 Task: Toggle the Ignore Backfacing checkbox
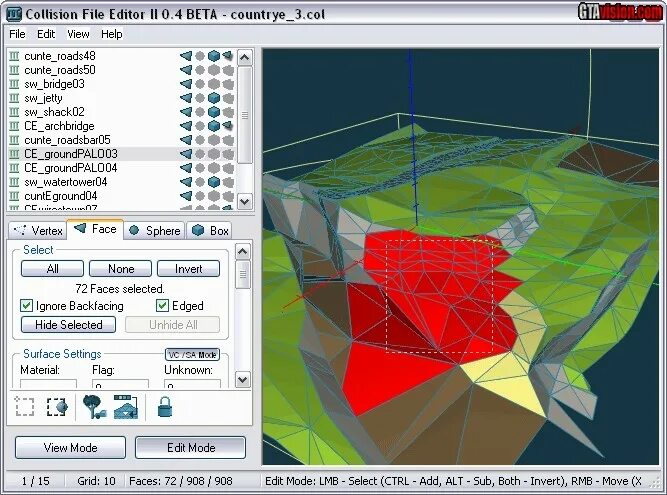point(26,305)
